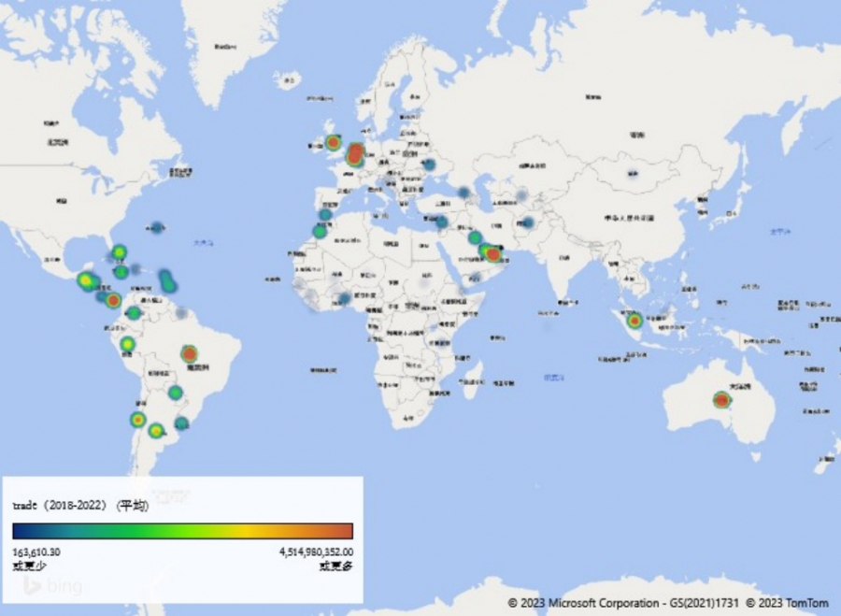
Task: Select the red heat spot in Brazil
Action: click(x=190, y=353)
